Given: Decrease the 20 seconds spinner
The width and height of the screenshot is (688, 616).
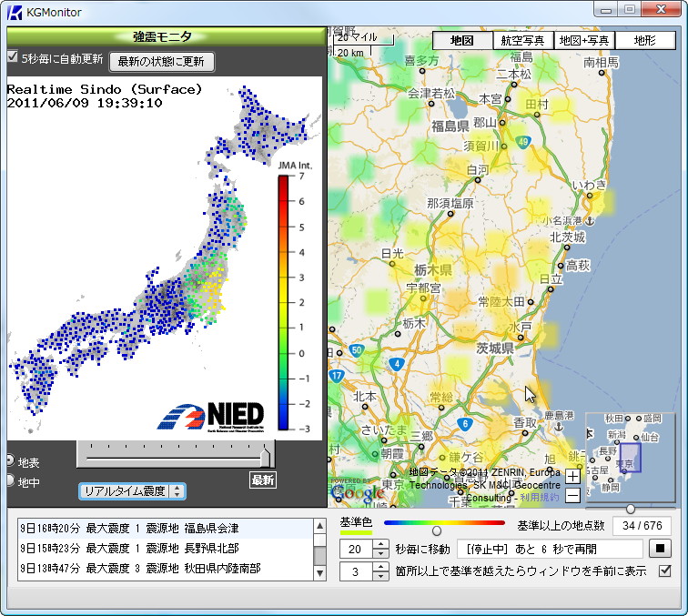Looking at the screenshot, I should (x=380, y=553).
